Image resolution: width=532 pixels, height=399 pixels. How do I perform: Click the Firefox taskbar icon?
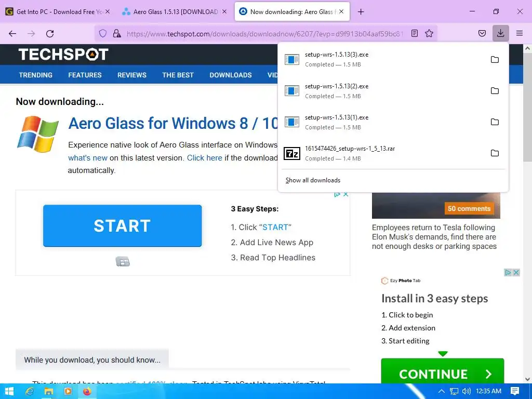[x=87, y=391]
